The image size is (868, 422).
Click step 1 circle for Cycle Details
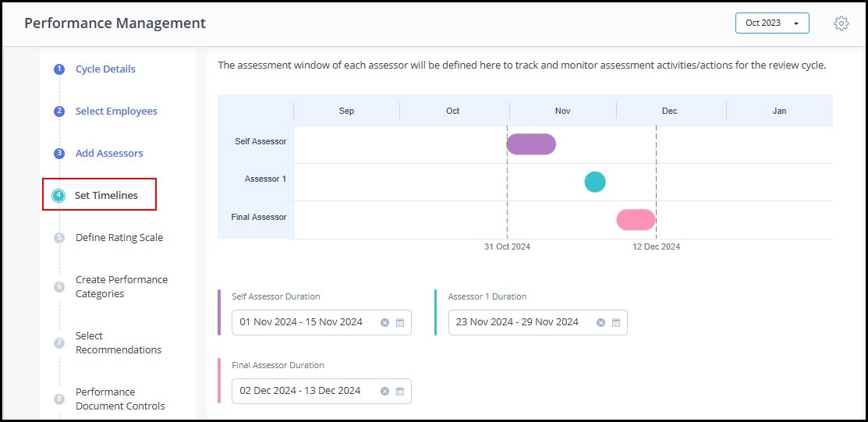point(59,69)
